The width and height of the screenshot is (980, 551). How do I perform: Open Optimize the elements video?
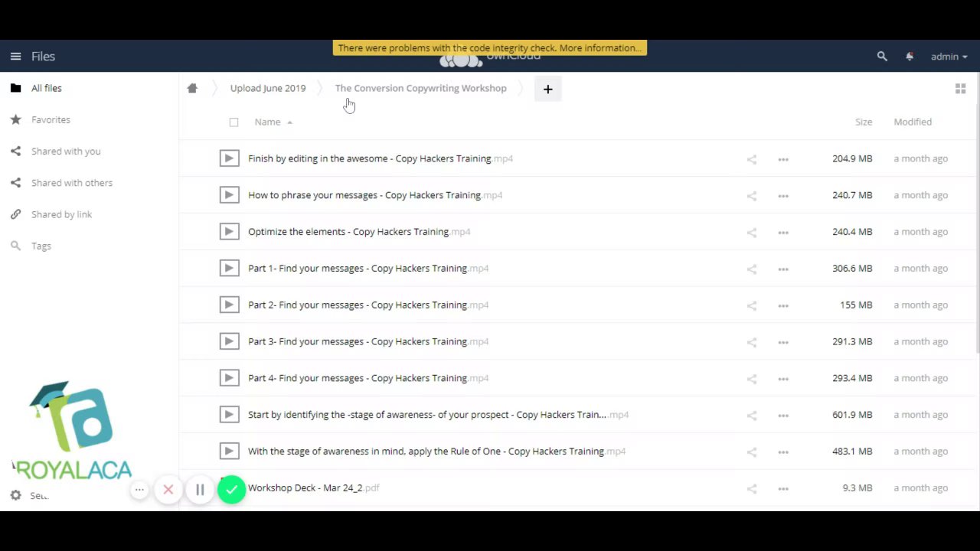(x=359, y=232)
